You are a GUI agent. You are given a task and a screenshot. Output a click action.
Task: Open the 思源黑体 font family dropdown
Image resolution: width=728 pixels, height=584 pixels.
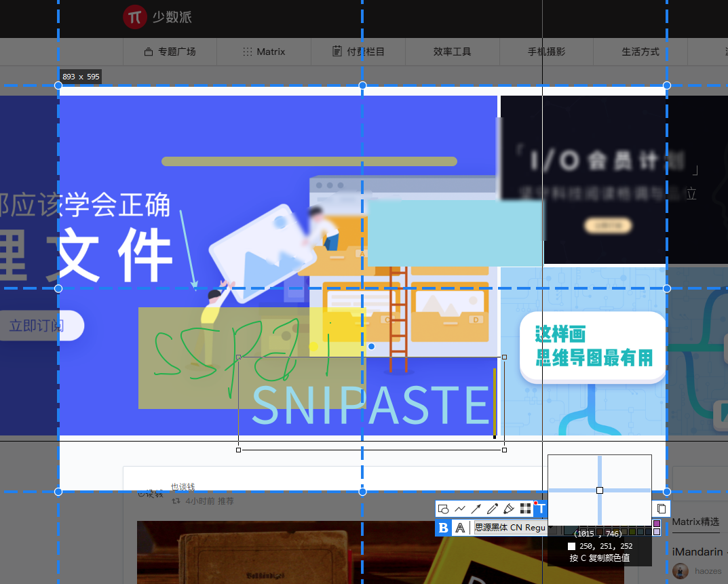click(x=509, y=528)
